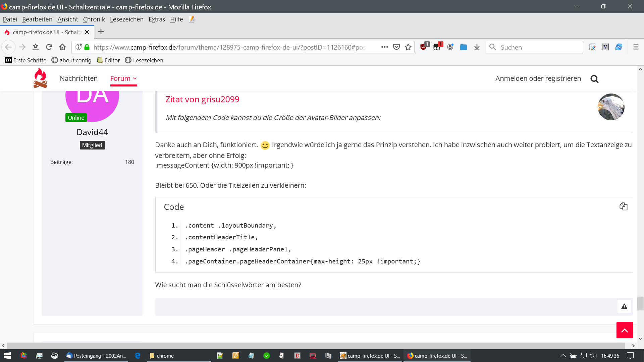644x362 pixels.
Task: Open the Zitat von grisu2099 link
Action: [202, 99]
